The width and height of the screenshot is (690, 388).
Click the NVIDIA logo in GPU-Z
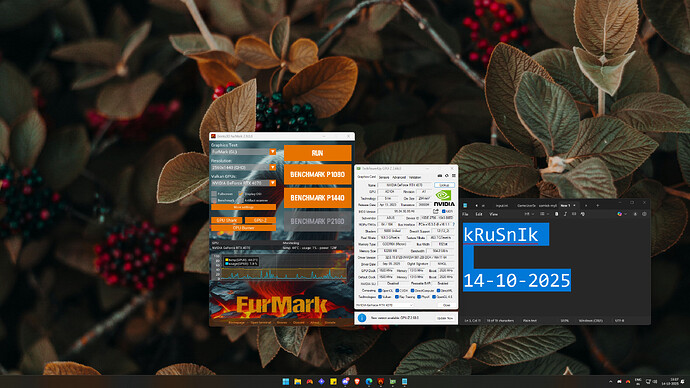click(444, 198)
